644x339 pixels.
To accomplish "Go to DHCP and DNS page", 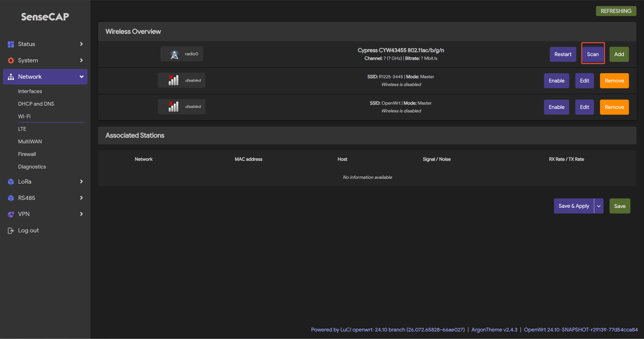I will (x=36, y=104).
